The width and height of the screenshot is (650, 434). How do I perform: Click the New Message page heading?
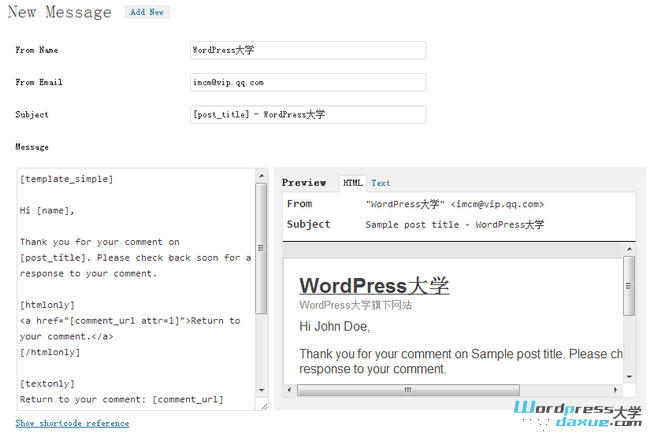click(x=60, y=12)
